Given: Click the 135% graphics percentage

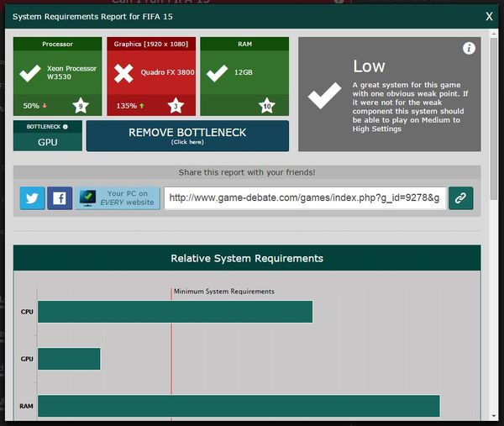Looking at the screenshot, I should click(126, 106).
